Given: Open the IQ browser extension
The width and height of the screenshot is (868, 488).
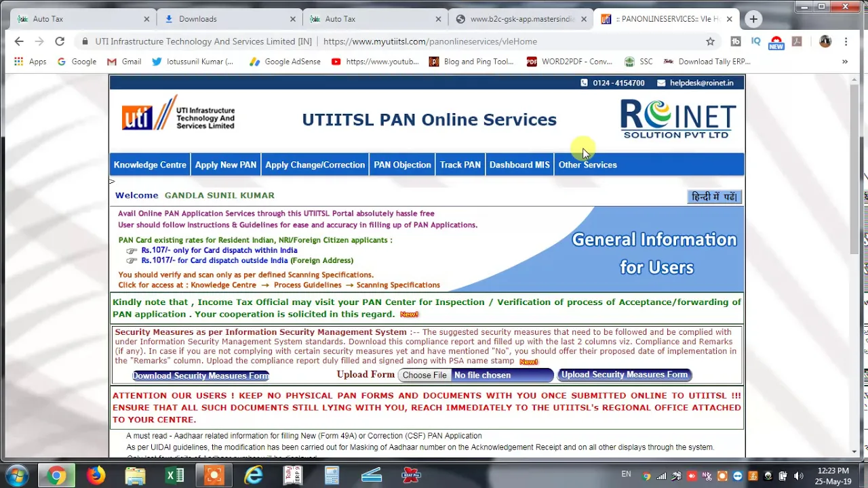Looking at the screenshot, I should point(755,41).
